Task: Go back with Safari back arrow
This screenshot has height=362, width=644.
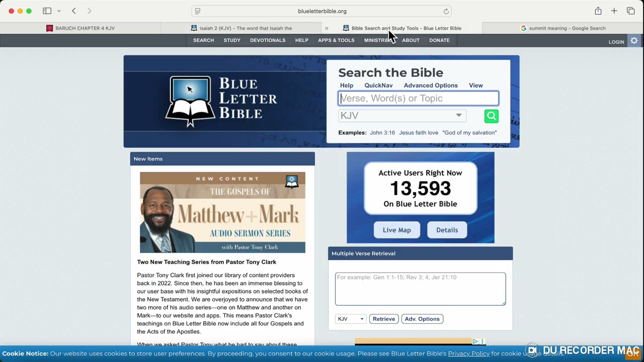Action: (x=74, y=11)
